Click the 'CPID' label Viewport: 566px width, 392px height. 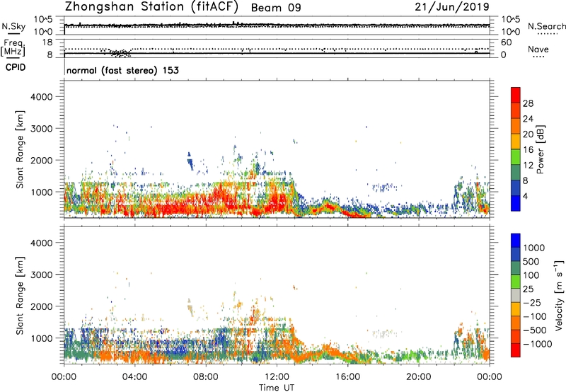(16, 67)
